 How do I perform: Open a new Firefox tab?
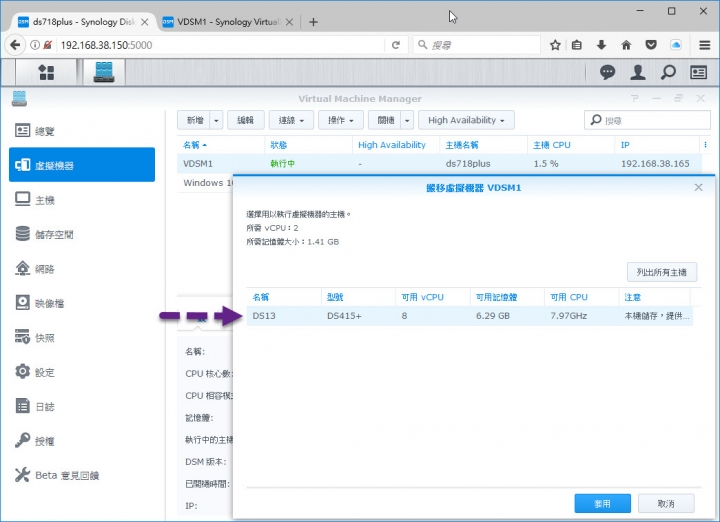[x=313, y=22]
